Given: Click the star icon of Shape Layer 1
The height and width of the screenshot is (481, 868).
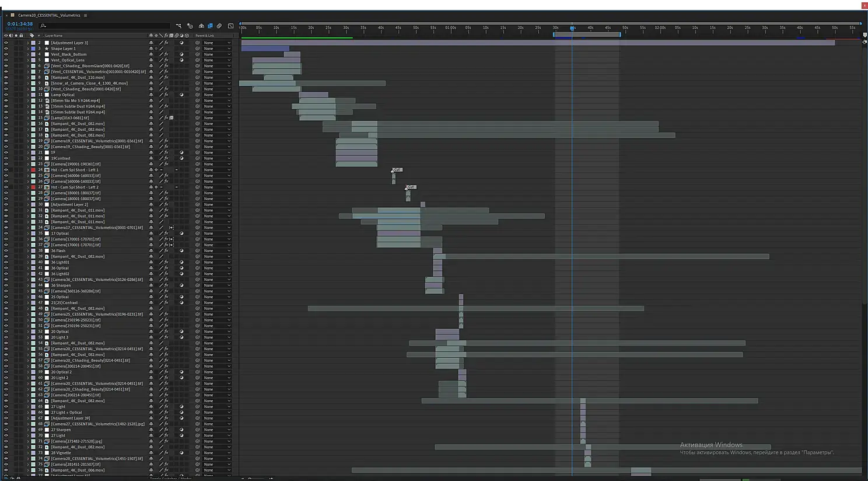Looking at the screenshot, I should [47, 48].
